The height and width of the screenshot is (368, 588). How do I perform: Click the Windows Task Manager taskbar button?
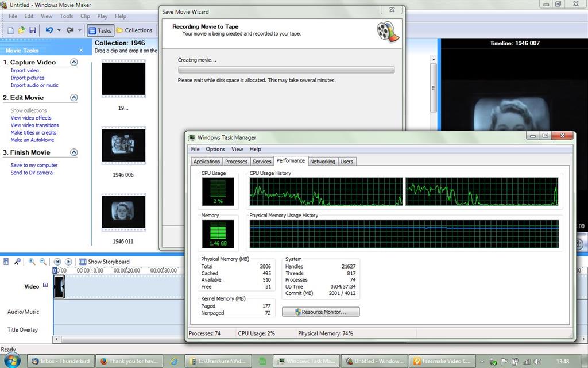click(305, 361)
